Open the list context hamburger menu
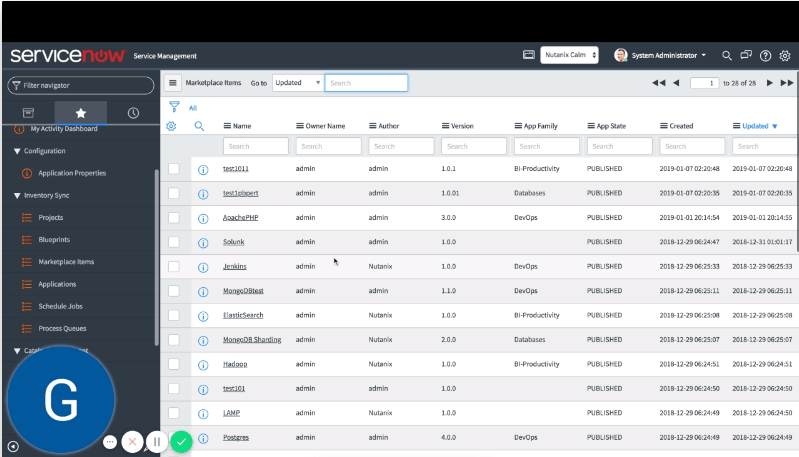This screenshot has width=799, height=457. point(173,84)
